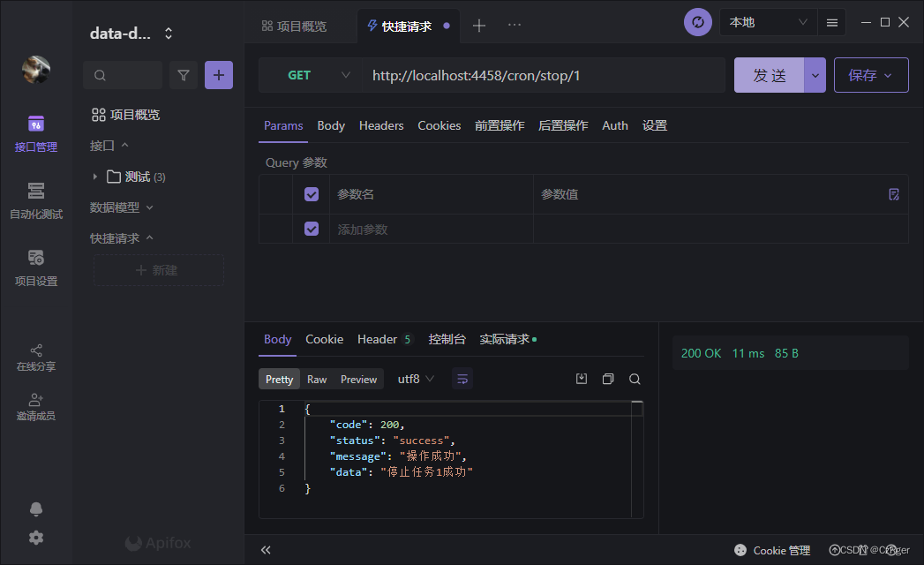Click the 发送 send button
Viewport: 924px width, 565px height.
(769, 76)
